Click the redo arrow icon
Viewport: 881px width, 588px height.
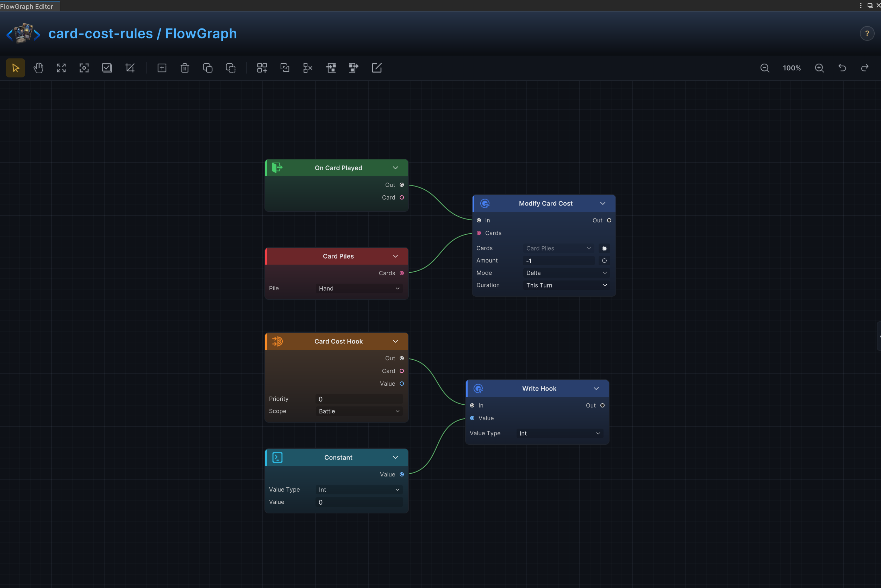865,68
